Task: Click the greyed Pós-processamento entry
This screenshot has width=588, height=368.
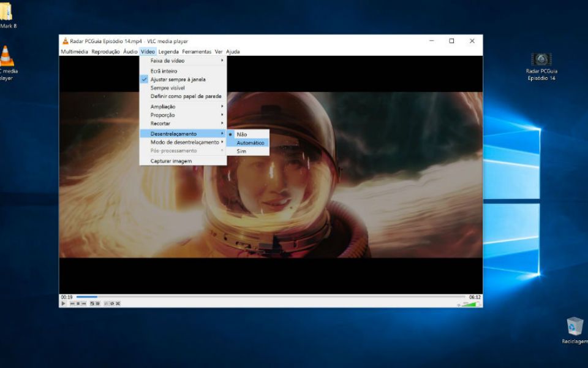Action: coord(183,151)
